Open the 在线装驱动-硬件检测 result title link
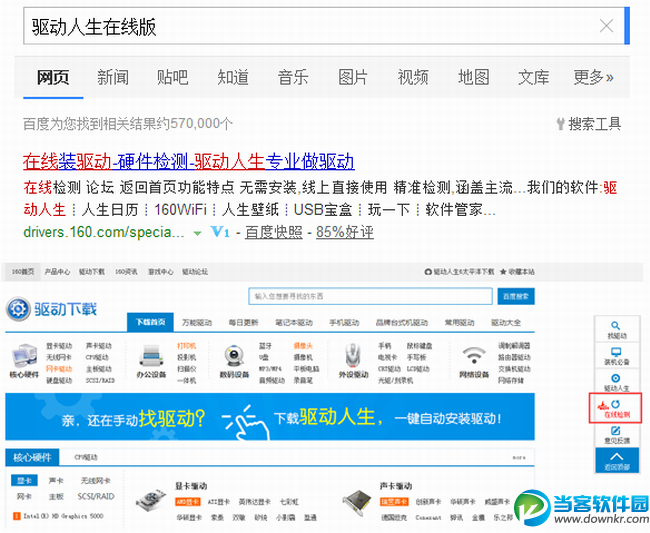This screenshot has height=533, width=650. pyautogui.click(x=189, y=162)
